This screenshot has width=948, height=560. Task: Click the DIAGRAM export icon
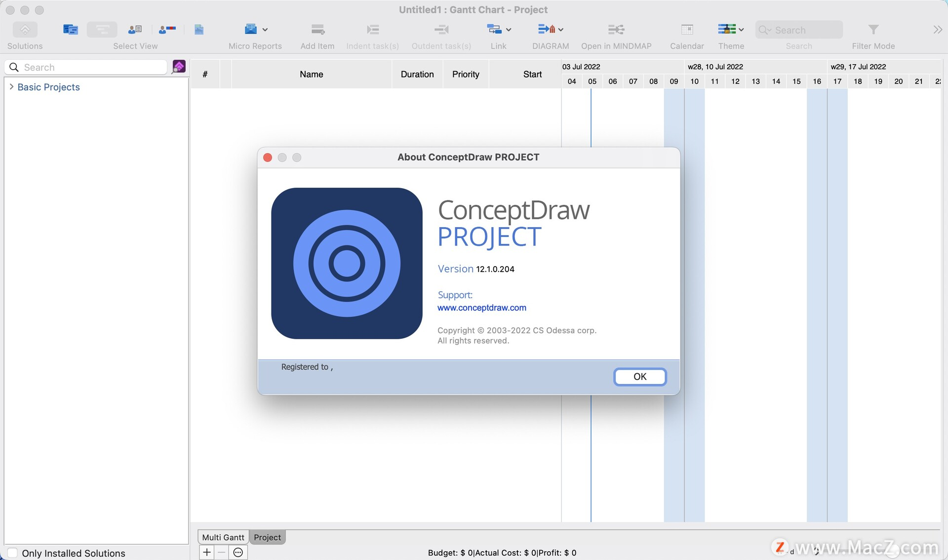tap(547, 29)
